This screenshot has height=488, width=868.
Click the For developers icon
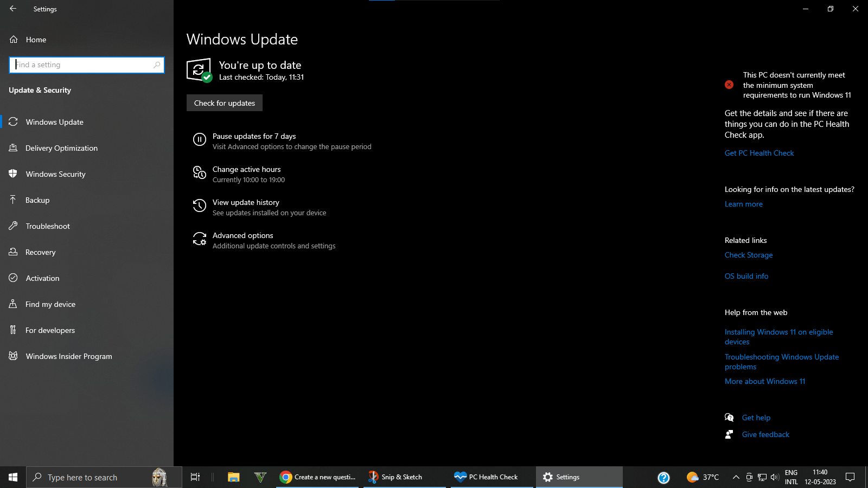click(x=14, y=330)
